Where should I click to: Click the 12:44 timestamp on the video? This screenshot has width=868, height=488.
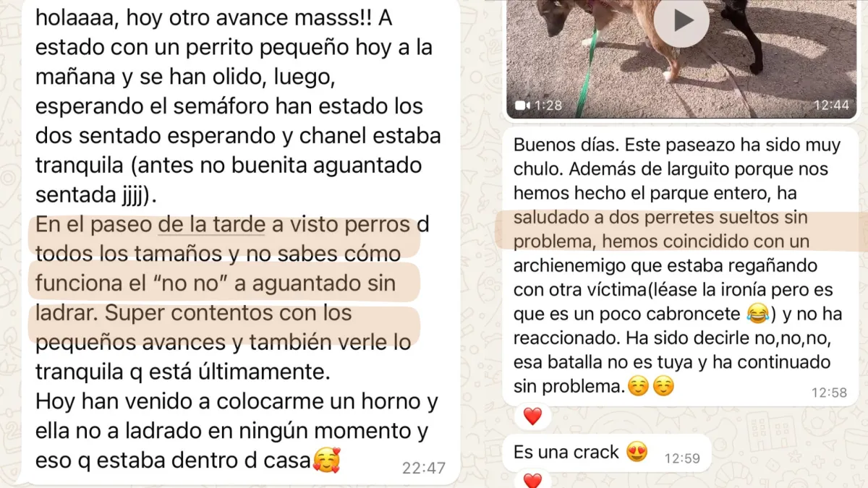830,106
